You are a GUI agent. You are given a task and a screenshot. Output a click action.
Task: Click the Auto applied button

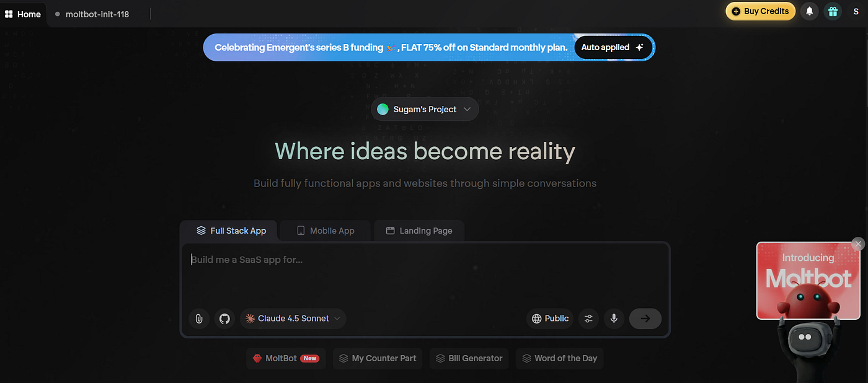click(613, 47)
